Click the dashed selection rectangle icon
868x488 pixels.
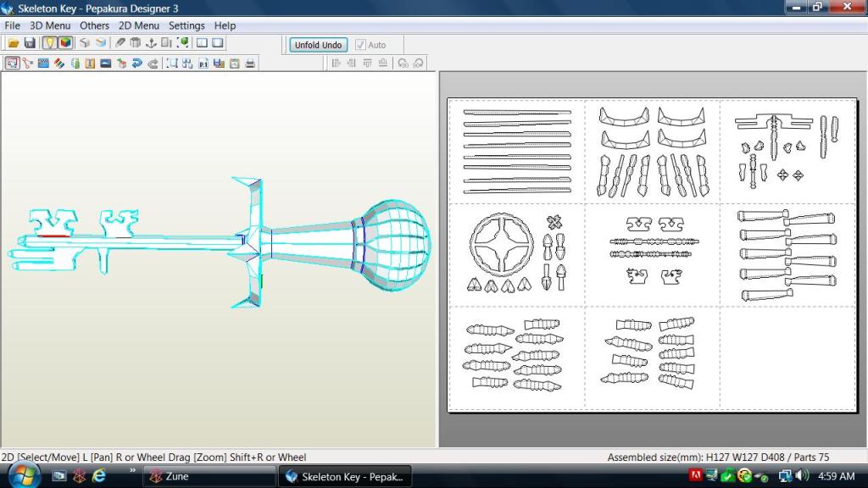pos(172,63)
